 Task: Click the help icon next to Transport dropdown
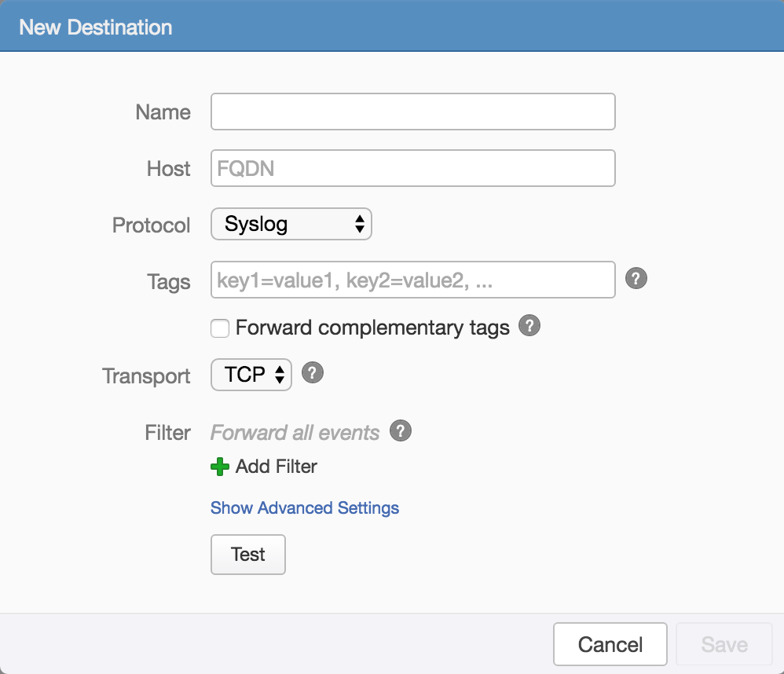coord(313,373)
